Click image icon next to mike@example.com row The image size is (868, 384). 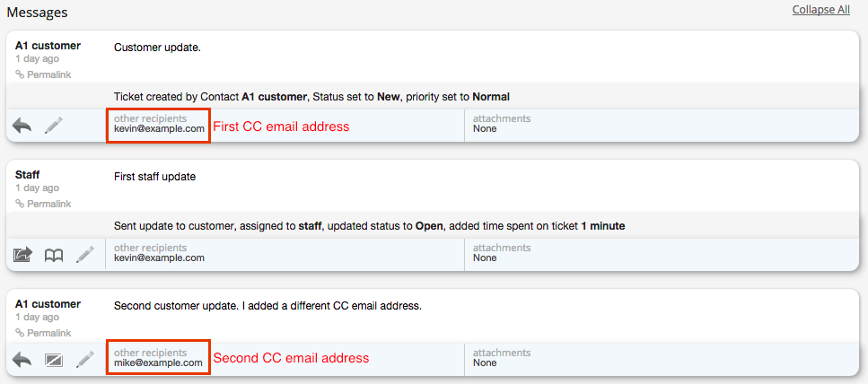tap(54, 361)
